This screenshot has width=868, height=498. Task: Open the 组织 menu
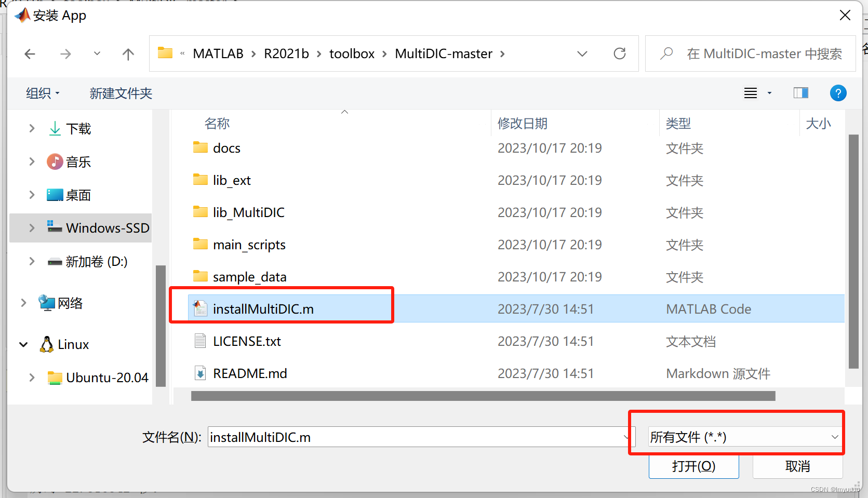pyautogui.click(x=43, y=93)
